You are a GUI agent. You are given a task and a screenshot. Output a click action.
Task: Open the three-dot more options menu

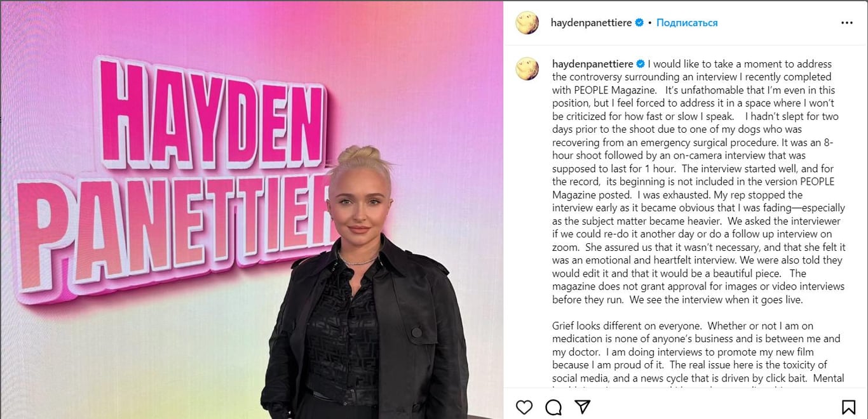coord(847,23)
